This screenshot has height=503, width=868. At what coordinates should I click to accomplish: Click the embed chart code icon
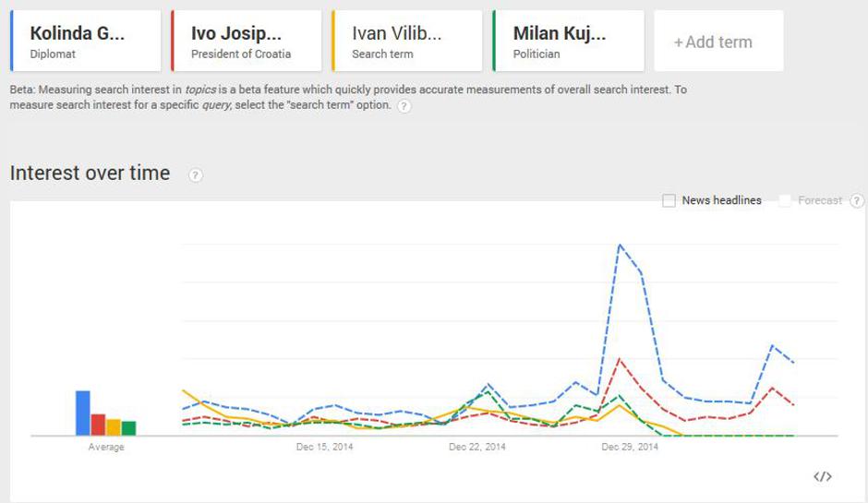(822, 476)
